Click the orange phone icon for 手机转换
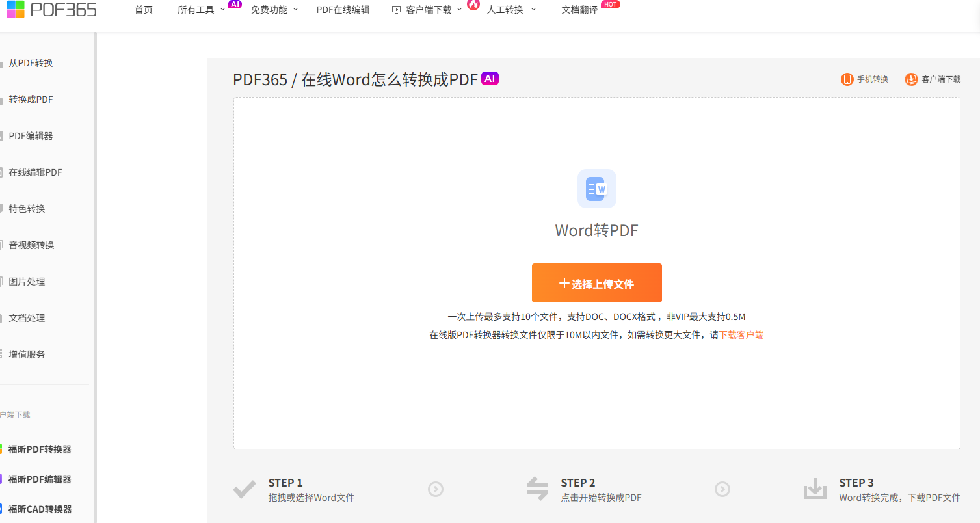Screen dimensions: 980x523 (x=847, y=79)
